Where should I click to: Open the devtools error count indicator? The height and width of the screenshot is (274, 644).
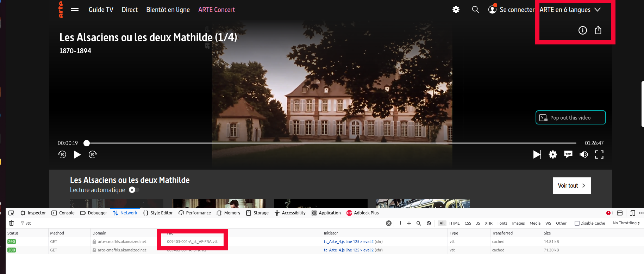point(610,213)
